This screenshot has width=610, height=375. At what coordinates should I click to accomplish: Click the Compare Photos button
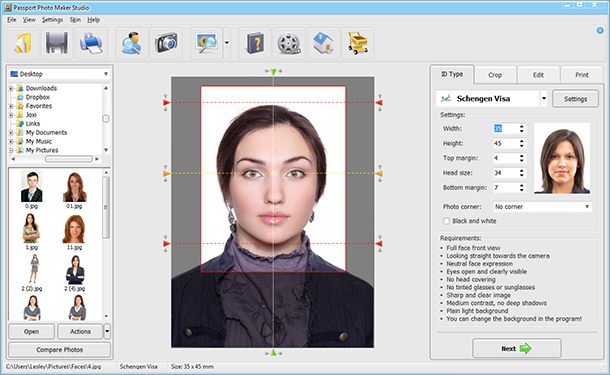point(60,350)
